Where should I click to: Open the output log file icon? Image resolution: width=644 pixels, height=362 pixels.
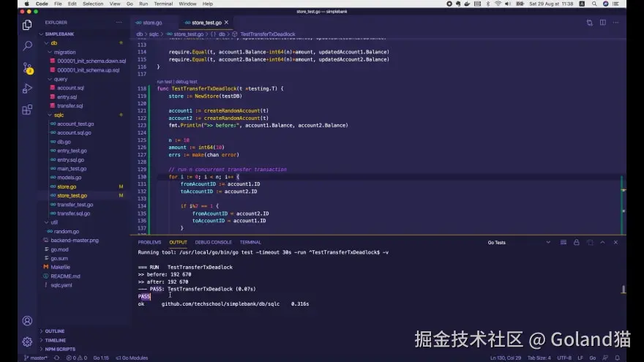(x=590, y=243)
